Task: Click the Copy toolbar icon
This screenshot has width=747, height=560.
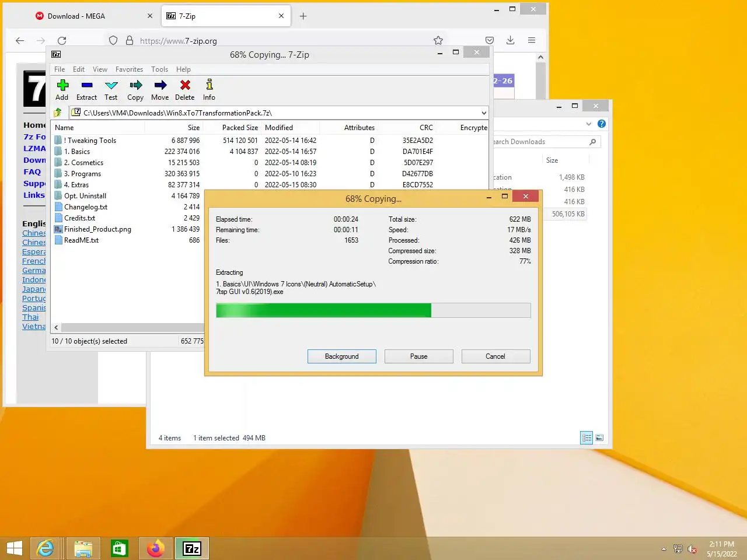Action: click(x=135, y=90)
